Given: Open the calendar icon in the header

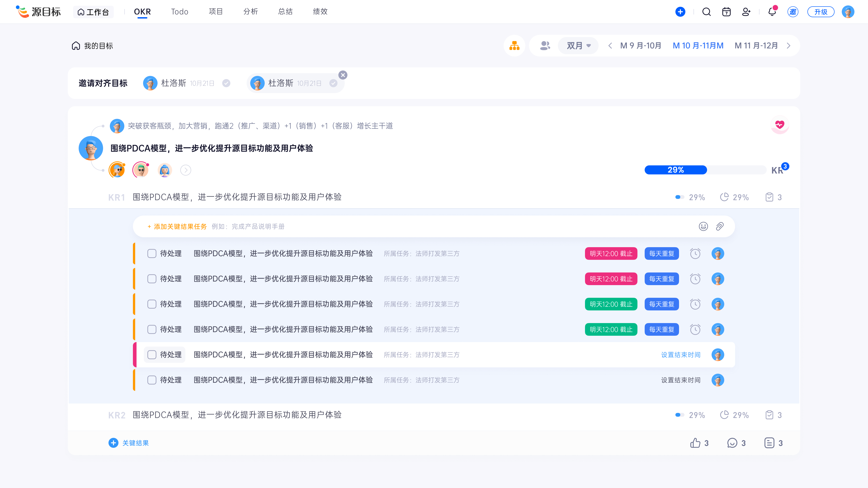Looking at the screenshot, I should 726,12.
